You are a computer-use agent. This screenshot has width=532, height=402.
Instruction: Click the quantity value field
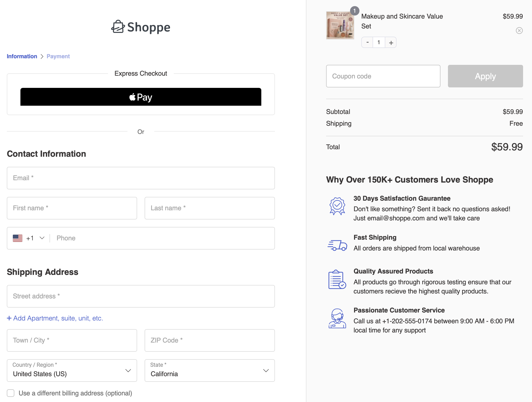click(379, 42)
